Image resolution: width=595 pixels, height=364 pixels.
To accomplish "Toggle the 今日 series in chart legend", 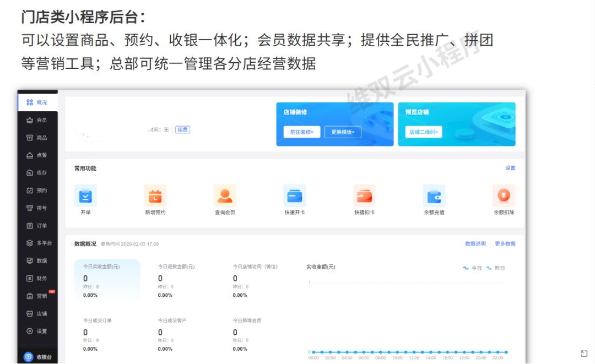I will click(472, 268).
